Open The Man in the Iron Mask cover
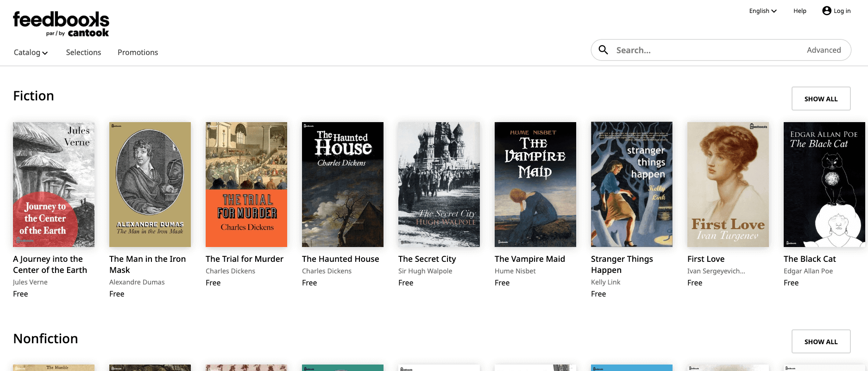Screen dimensions: 868x371 point(150,185)
